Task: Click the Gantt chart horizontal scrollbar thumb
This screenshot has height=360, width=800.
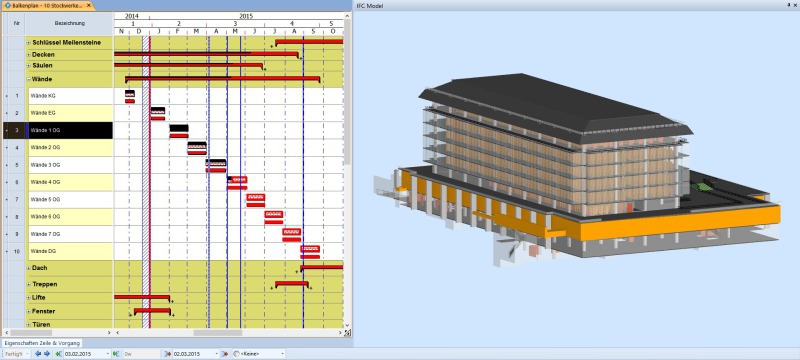Action: (x=218, y=332)
